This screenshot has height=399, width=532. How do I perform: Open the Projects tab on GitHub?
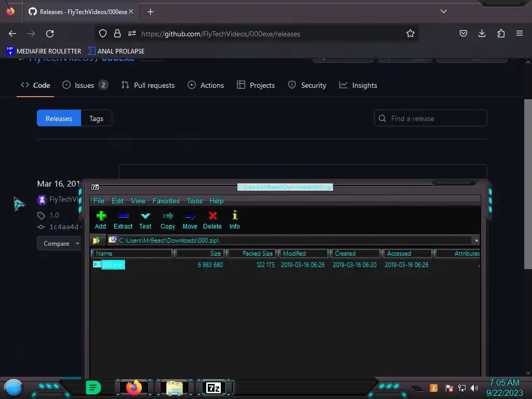pyautogui.click(x=256, y=85)
